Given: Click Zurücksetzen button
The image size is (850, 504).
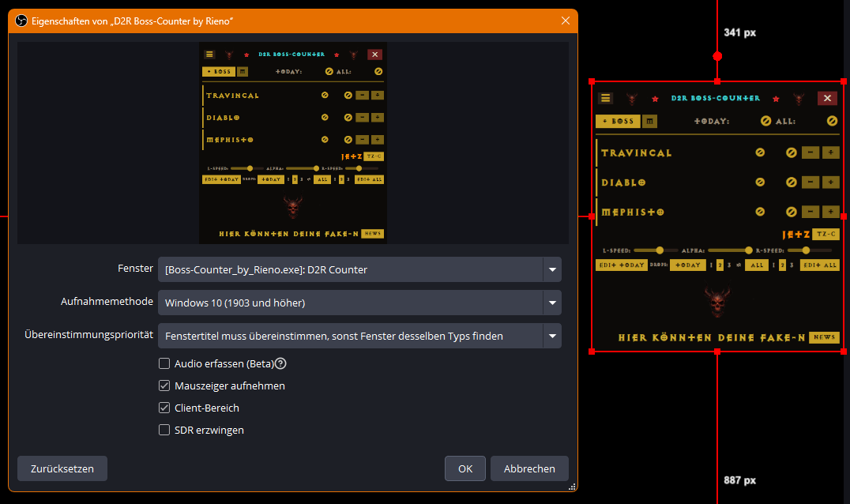Looking at the screenshot, I should (x=62, y=468).
